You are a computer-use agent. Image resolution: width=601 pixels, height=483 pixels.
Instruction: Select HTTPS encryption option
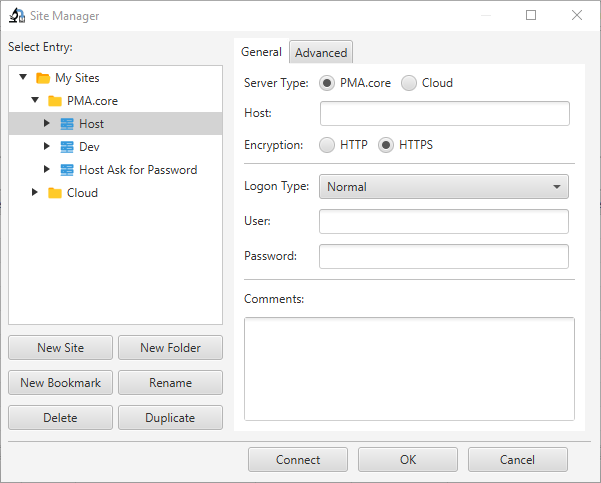(x=386, y=145)
